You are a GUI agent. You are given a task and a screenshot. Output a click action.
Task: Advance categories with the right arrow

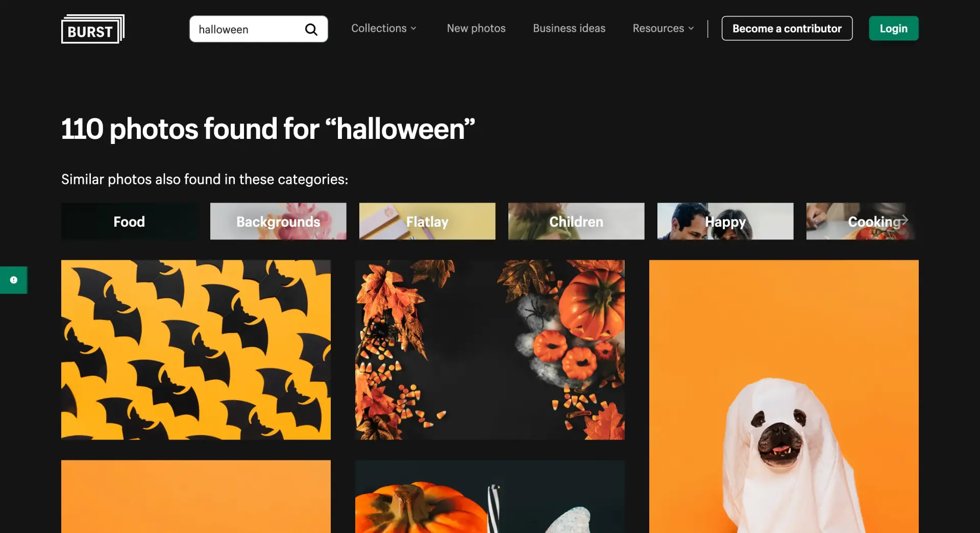pyautogui.click(x=904, y=220)
